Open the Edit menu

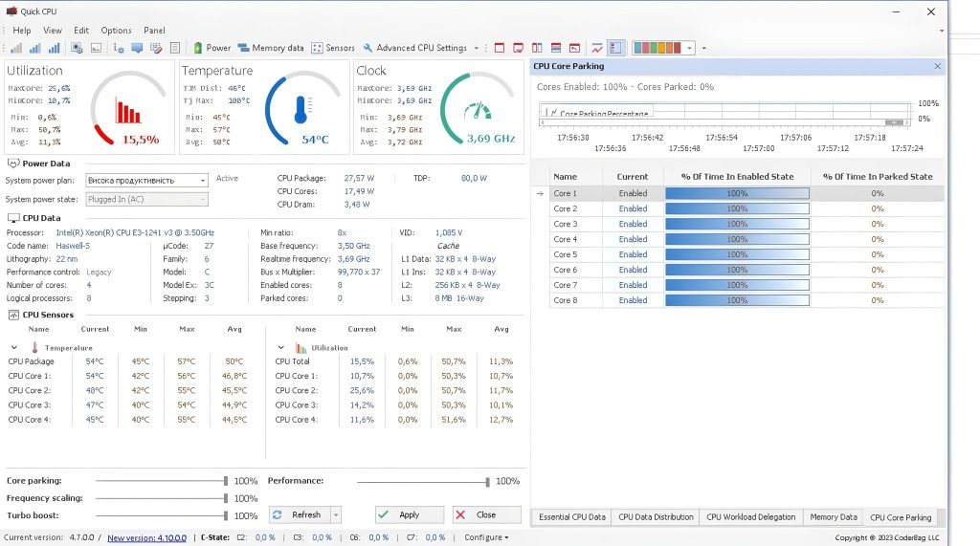coord(81,30)
